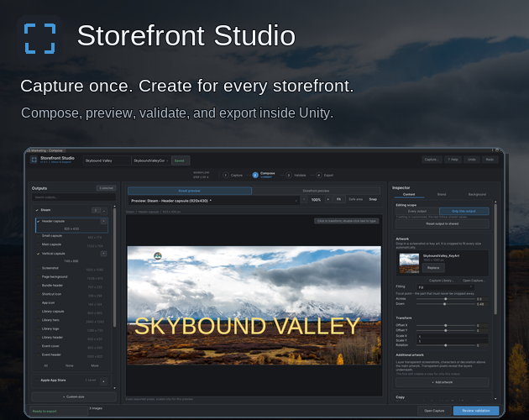The width and height of the screenshot is (529, 420).
Task: Check the Apple App Store checkbox
Action: (x=37, y=381)
